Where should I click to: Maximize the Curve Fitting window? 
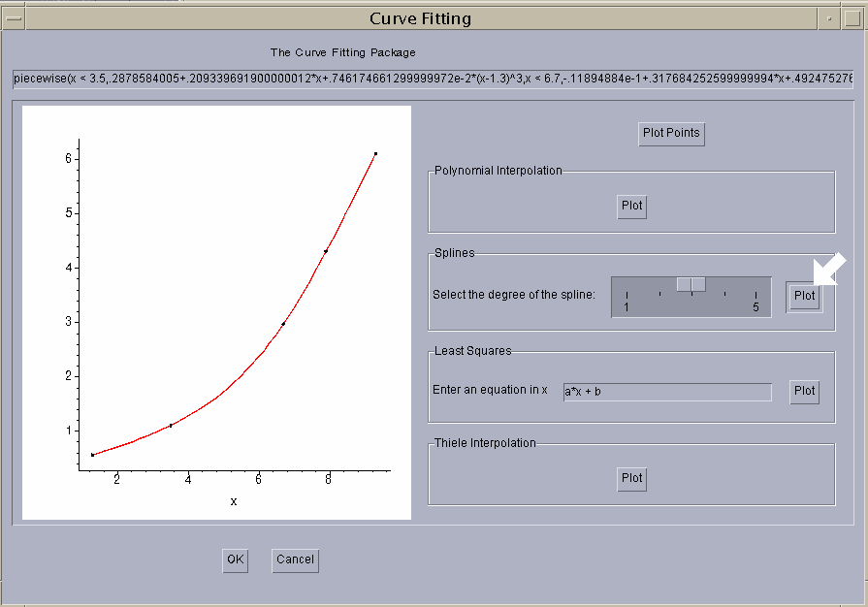click(852, 18)
